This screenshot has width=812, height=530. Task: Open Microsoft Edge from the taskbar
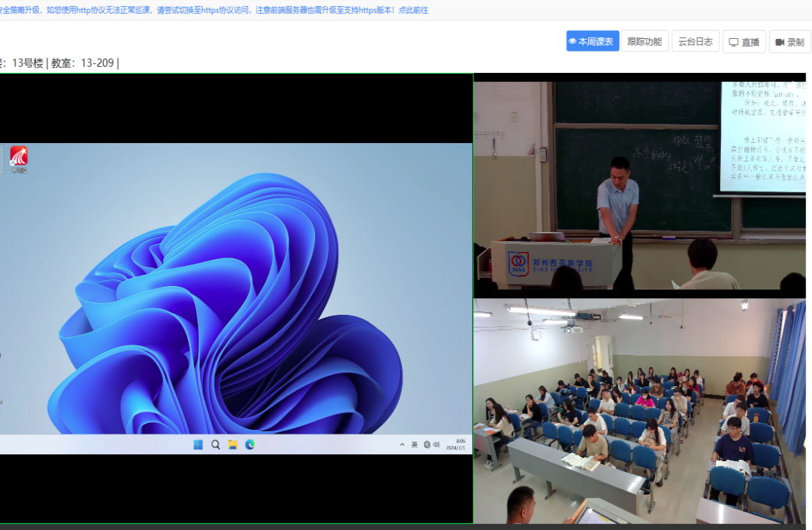250,445
